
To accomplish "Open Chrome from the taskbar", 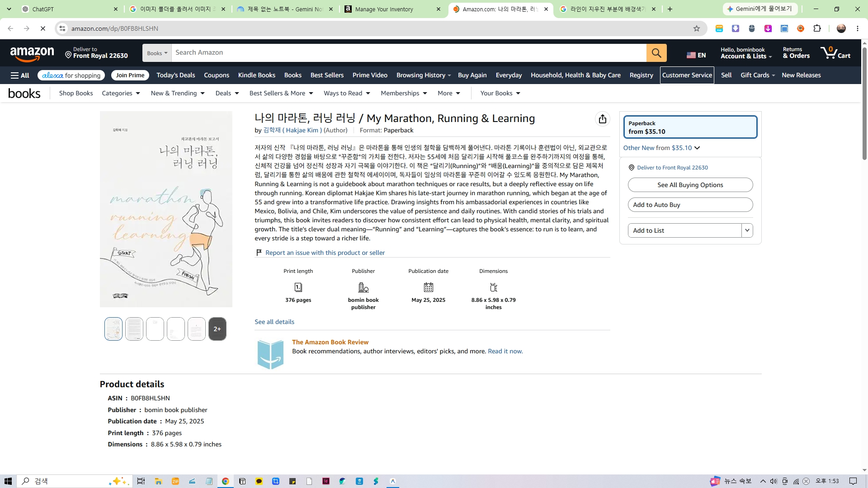I will tap(225, 481).
